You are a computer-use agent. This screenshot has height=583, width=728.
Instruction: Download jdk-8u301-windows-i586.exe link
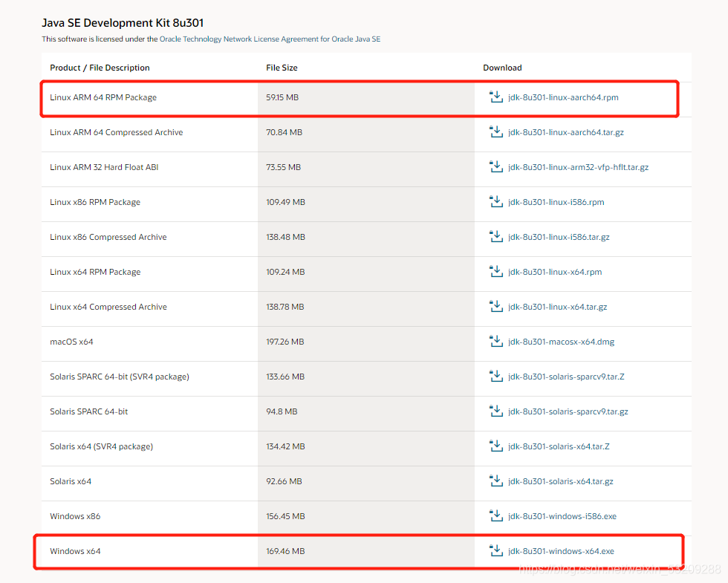point(562,516)
